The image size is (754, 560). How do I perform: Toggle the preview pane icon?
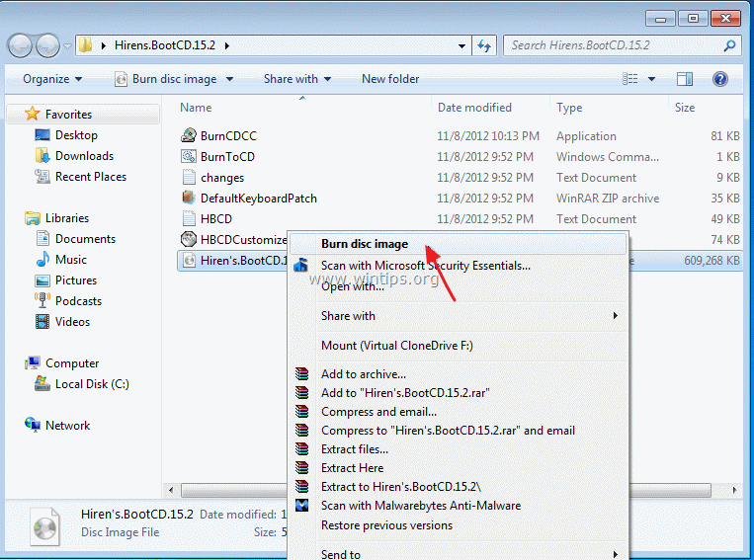pos(684,79)
